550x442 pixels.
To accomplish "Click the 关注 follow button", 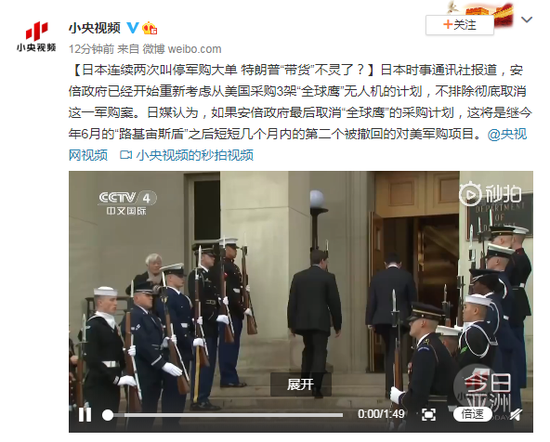I will click(460, 25).
